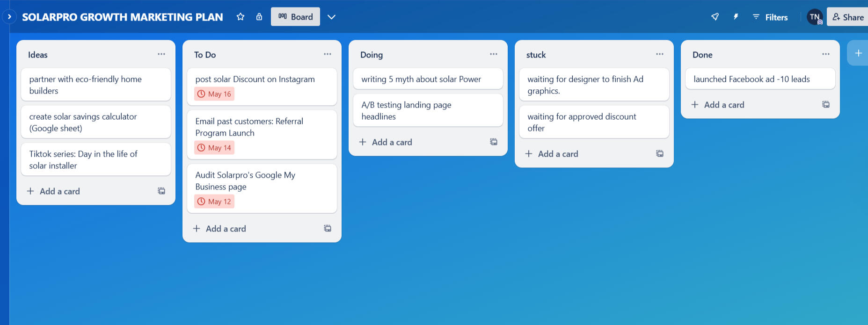Rename the stuck list title

tap(536, 55)
